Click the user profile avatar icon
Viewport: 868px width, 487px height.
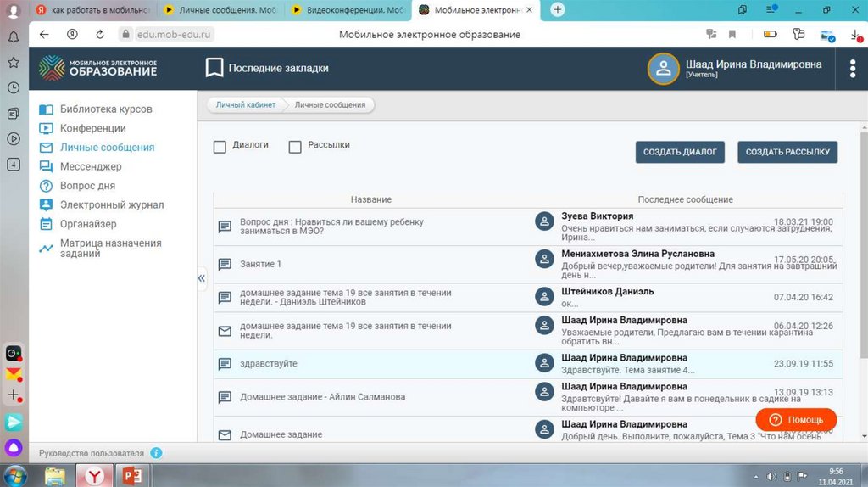(x=664, y=69)
